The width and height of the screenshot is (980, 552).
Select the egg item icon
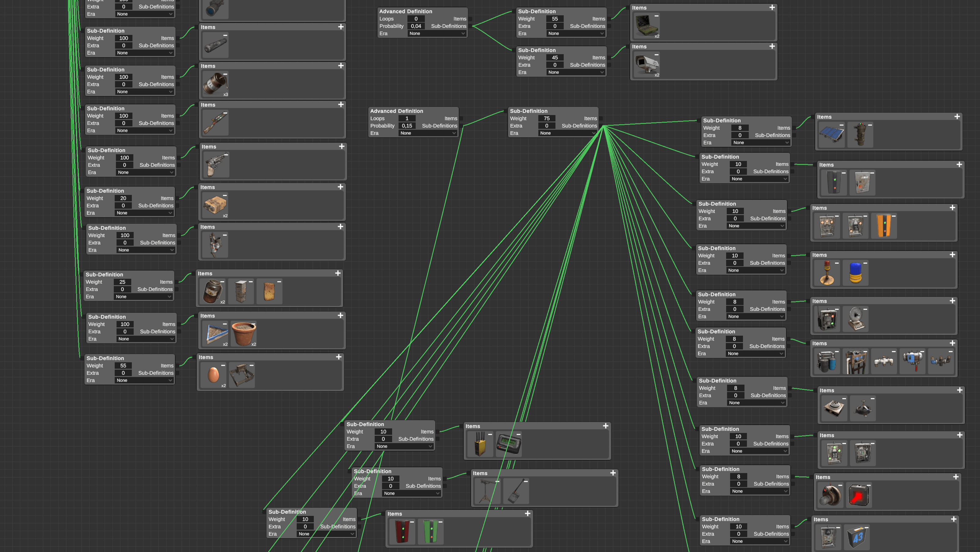(213, 375)
